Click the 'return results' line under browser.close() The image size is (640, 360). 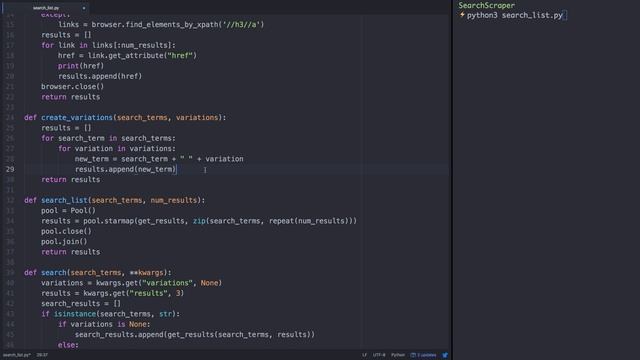pyautogui.click(x=71, y=97)
